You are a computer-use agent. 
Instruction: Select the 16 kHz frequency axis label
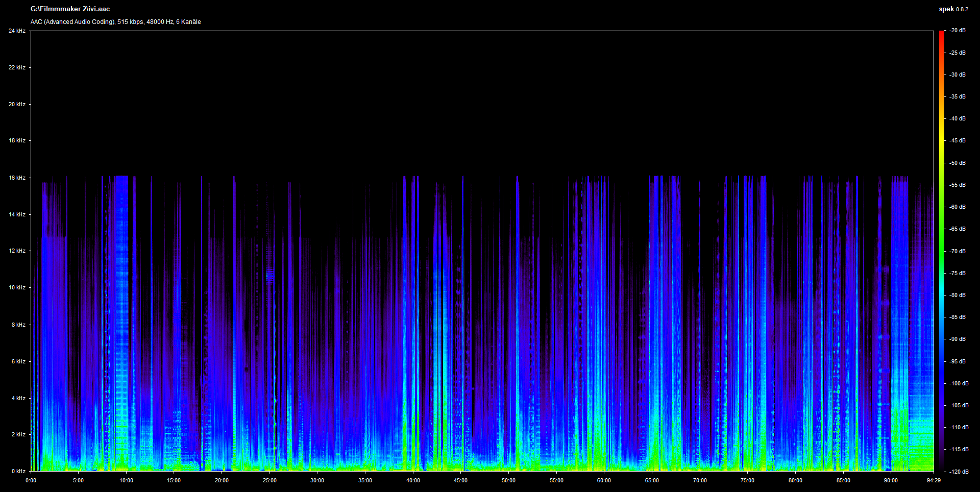pos(17,178)
